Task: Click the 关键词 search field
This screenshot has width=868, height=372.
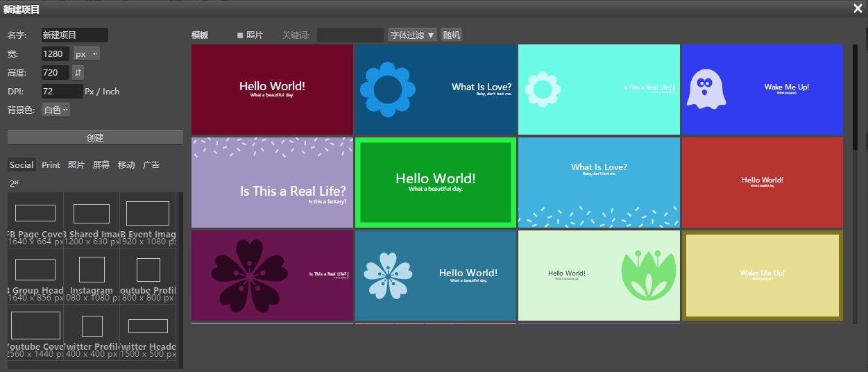Action: pos(350,35)
